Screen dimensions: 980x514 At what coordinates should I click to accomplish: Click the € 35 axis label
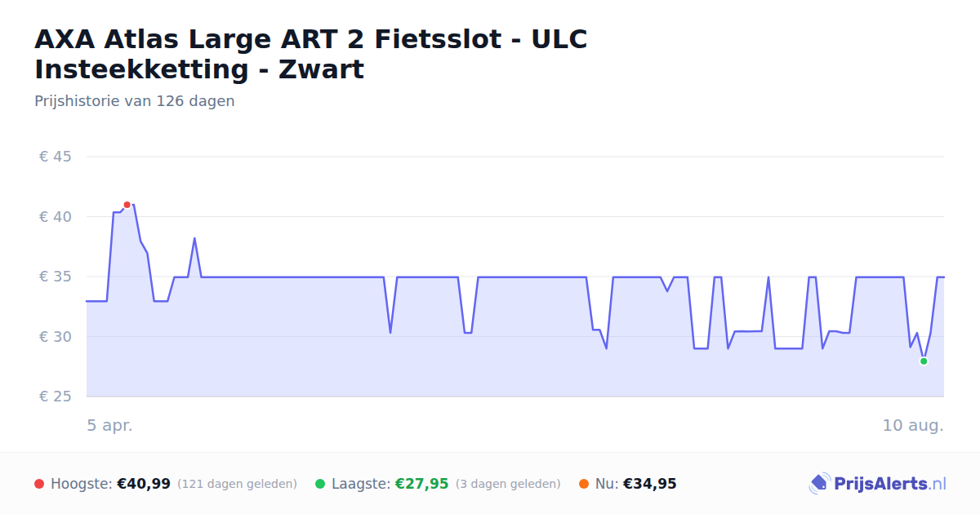pos(56,277)
